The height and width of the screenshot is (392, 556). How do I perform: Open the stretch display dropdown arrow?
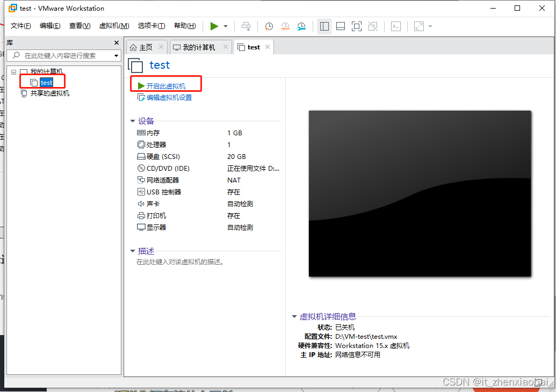[430, 26]
